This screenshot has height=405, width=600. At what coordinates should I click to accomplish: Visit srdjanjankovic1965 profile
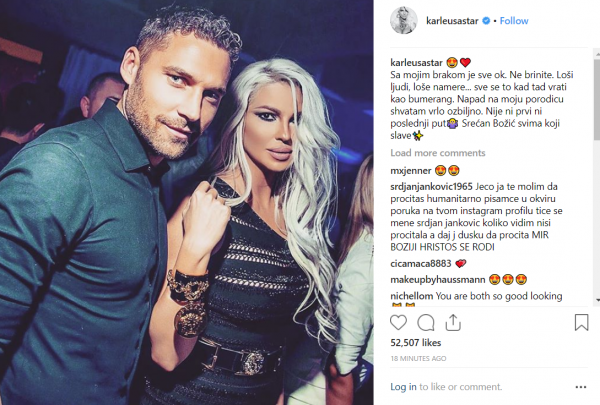(431, 186)
